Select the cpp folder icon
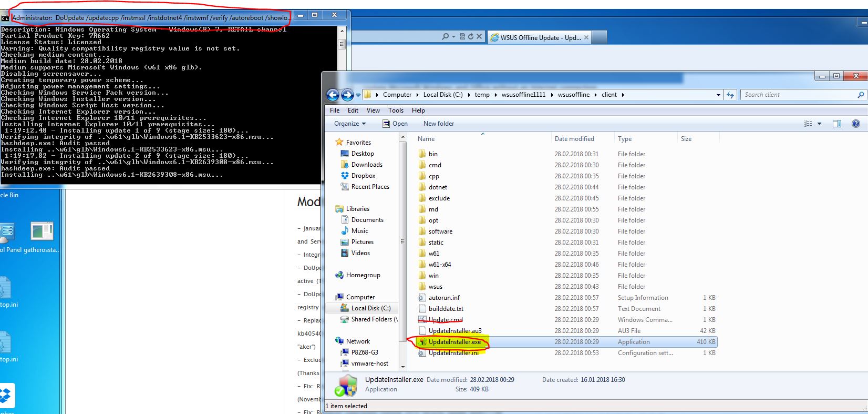868x414 pixels. coord(422,176)
